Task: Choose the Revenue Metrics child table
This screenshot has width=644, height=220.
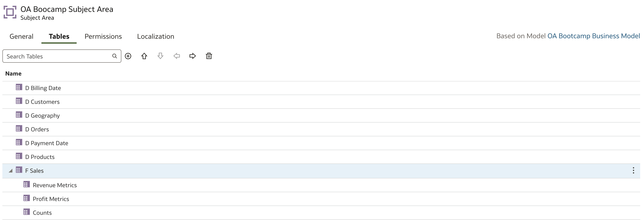Action: [321, 185]
